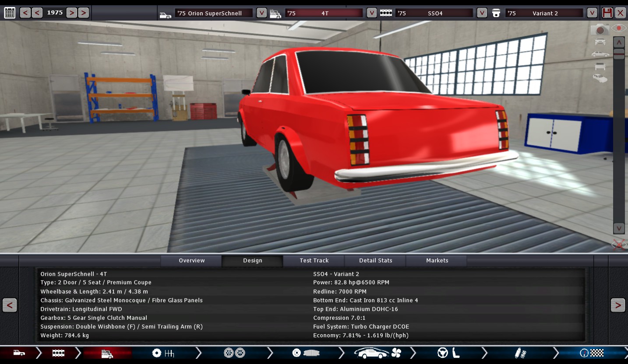Click the 'Wheelbase & Length: 2.41 m / 4.38 m' line
The height and width of the screenshot is (364, 628).
tap(94, 291)
